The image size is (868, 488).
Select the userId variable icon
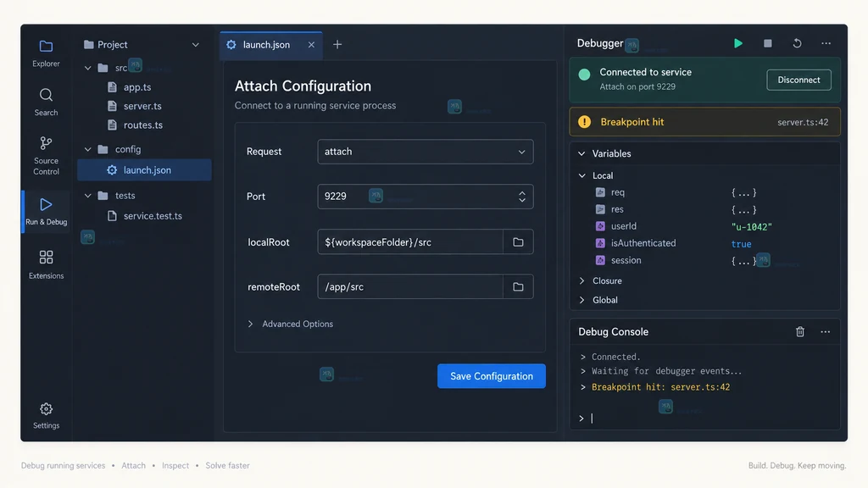click(600, 225)
